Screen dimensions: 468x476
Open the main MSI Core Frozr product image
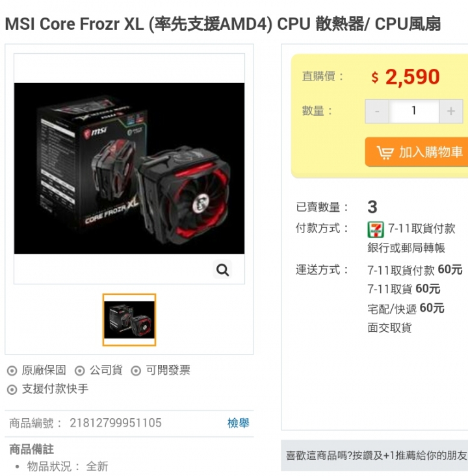click(x=129, y=168)
